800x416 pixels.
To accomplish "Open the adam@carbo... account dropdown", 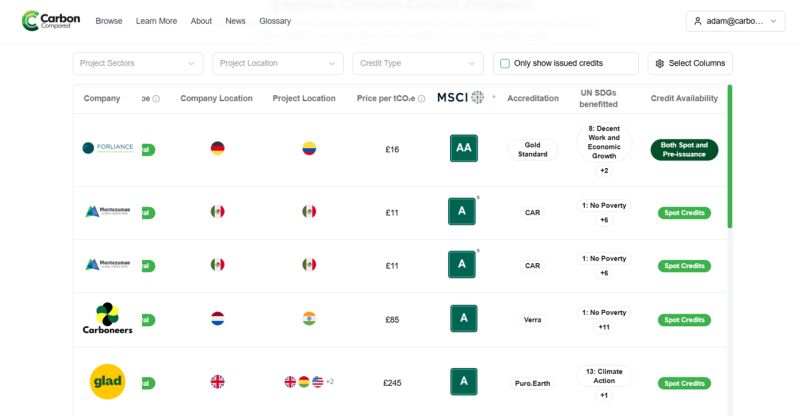I will click(735, 21).
